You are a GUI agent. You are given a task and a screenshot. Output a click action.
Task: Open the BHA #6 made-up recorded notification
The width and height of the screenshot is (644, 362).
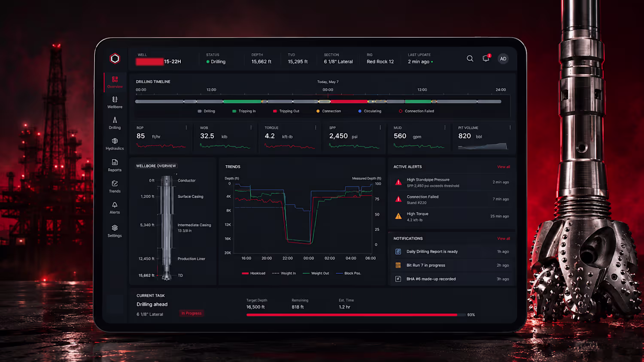pos(452,279)
